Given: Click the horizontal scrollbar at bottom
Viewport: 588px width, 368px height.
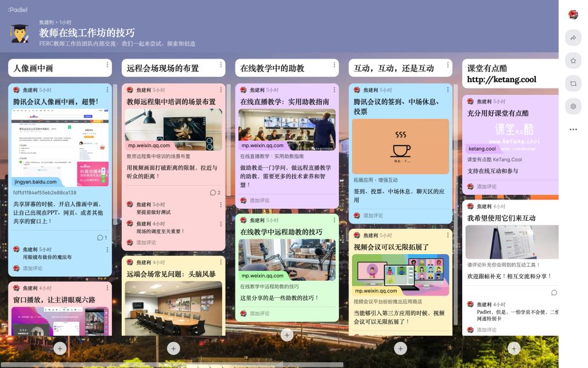Looking at the screenshot, I should pyautogui.click(x=172, y=365).
